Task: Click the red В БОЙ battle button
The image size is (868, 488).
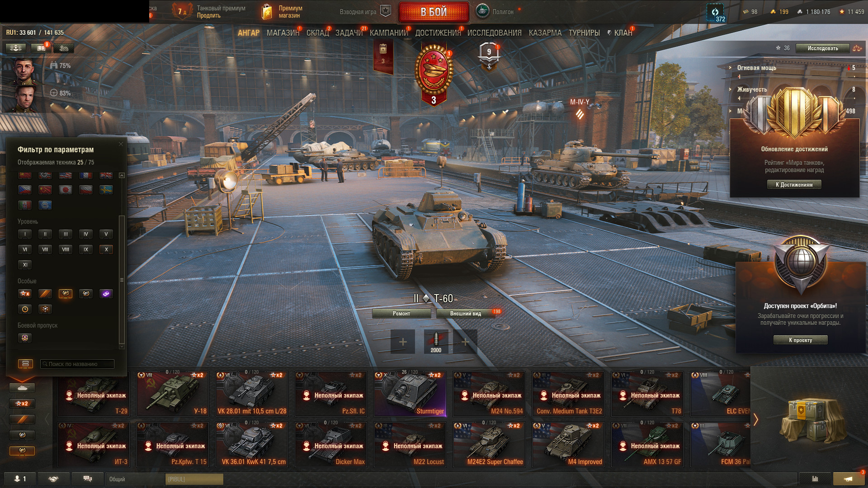Action: pos(434,12)
